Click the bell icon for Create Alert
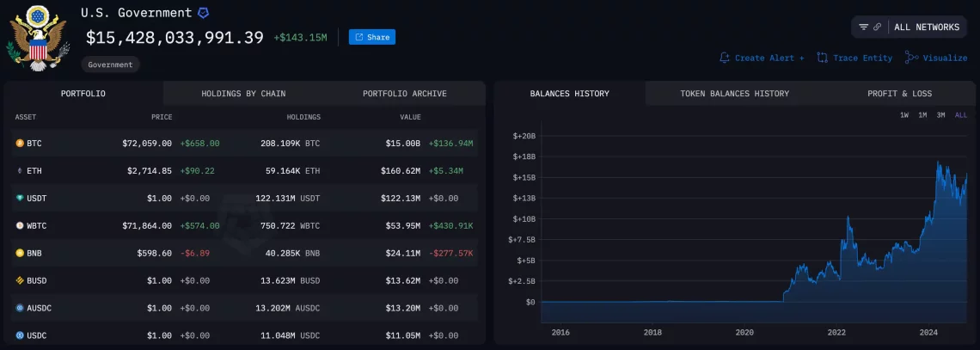The width and height of the screenshot is (980, 350). pyautogui.click(x=725, y=58)
